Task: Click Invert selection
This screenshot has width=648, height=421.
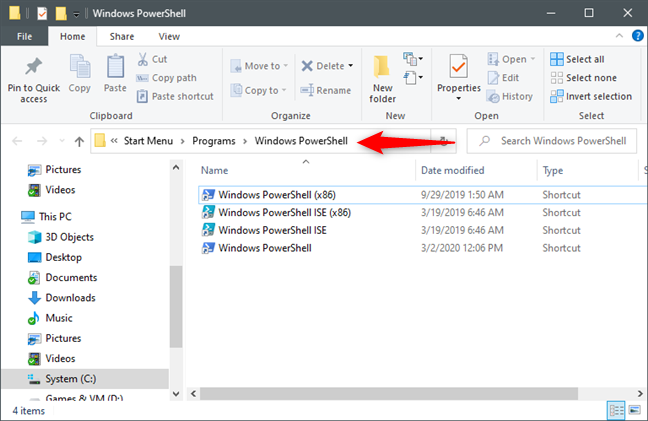Action: 591,96
